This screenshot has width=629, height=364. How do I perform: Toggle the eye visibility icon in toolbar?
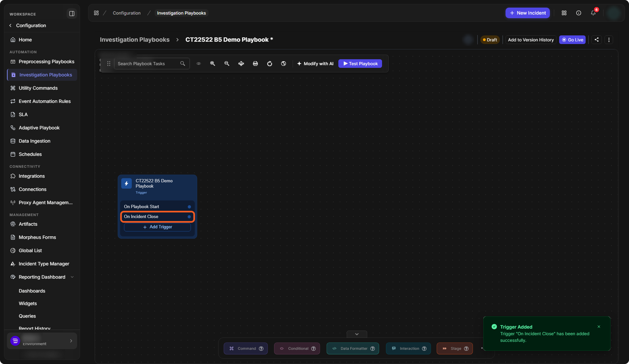[x=199, y=64]
